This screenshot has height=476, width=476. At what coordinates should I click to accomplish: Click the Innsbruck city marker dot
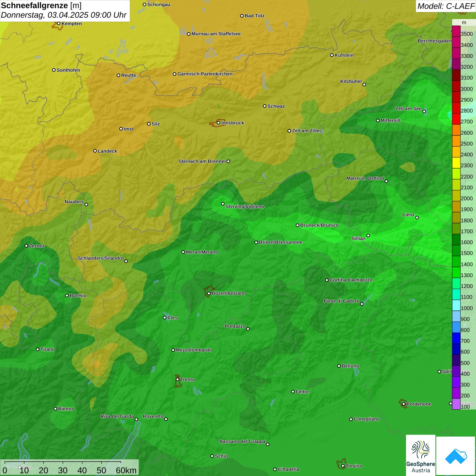point(219,123)
